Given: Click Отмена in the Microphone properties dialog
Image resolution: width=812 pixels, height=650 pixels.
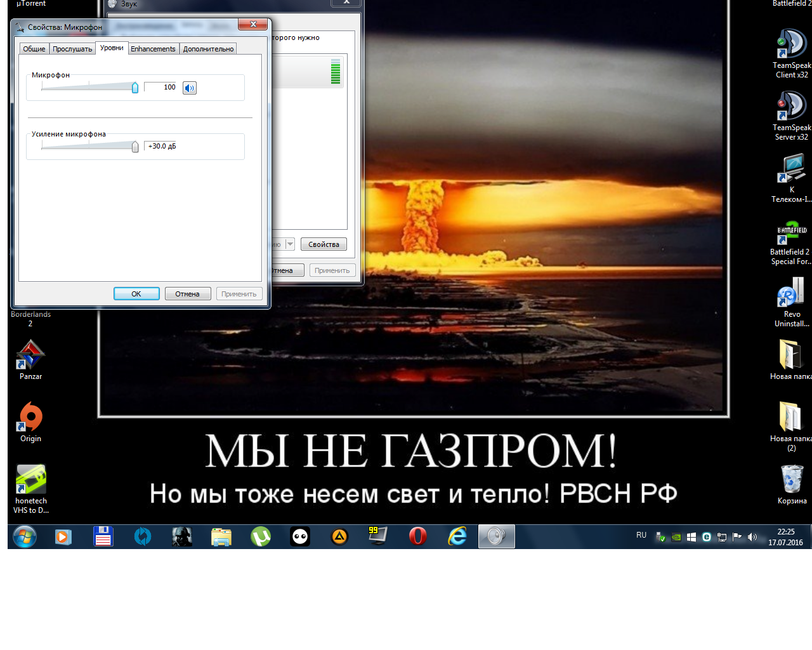Looking at the screenshot, I should click(188, 294).
